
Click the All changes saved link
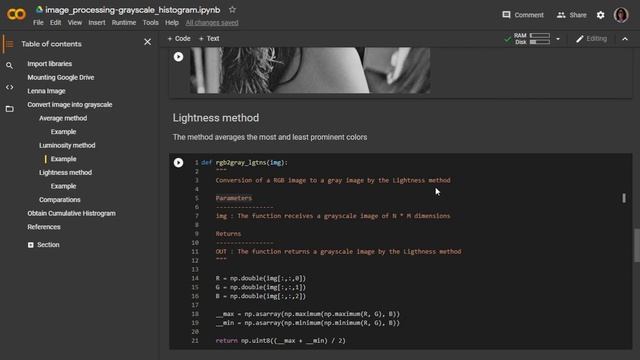[x=212, y=23]
